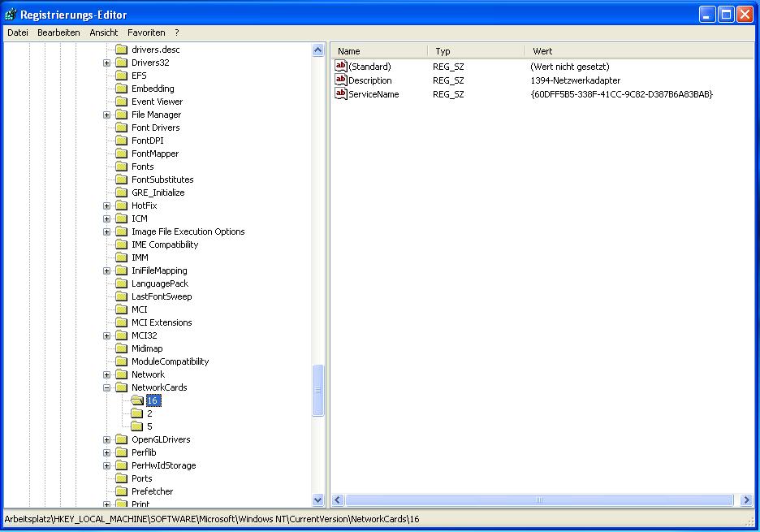Expand the IniFileMapping key

click(106, 270)
